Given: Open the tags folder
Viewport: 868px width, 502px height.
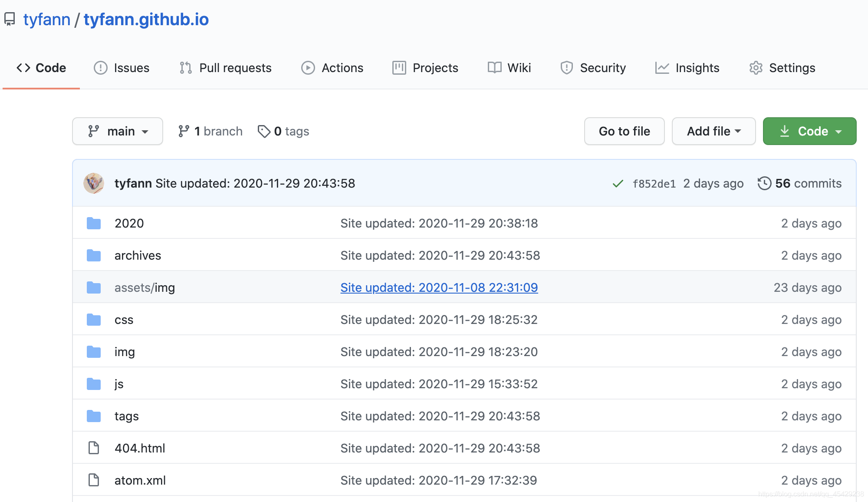Looking at the screenshot, I should point(126,416).
